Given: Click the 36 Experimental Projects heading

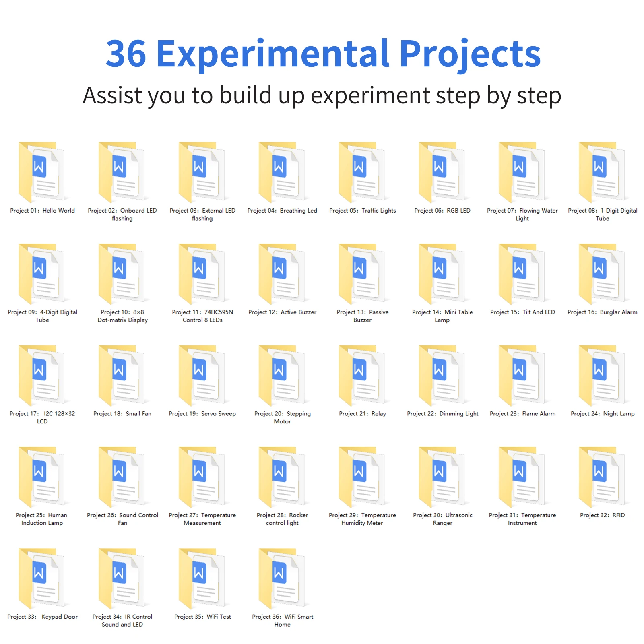Looking at the screenshot, I should click(323, 54).
